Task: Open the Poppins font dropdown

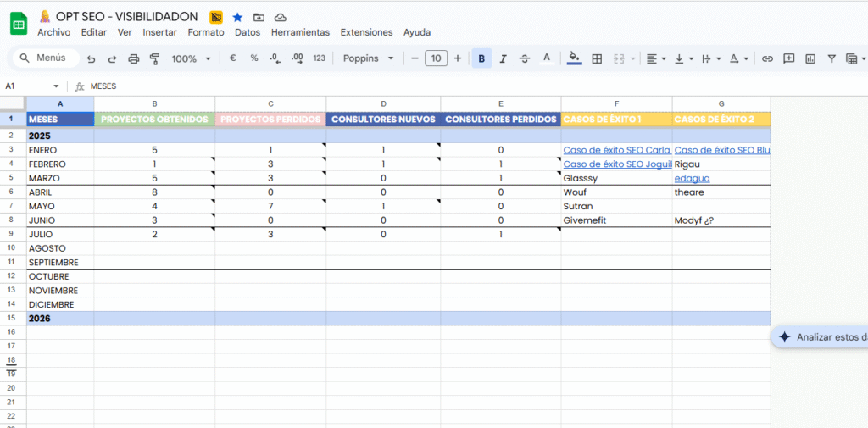Action: pyautogui.click(x=369, y=58)
